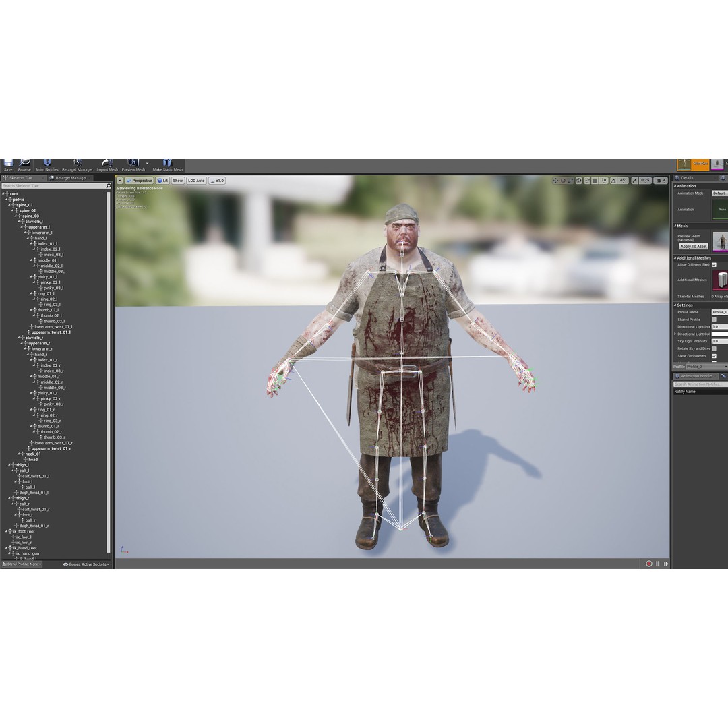Open the Lit view mode menu
Viewport: 728px width, 728px height.
point(162,181)
